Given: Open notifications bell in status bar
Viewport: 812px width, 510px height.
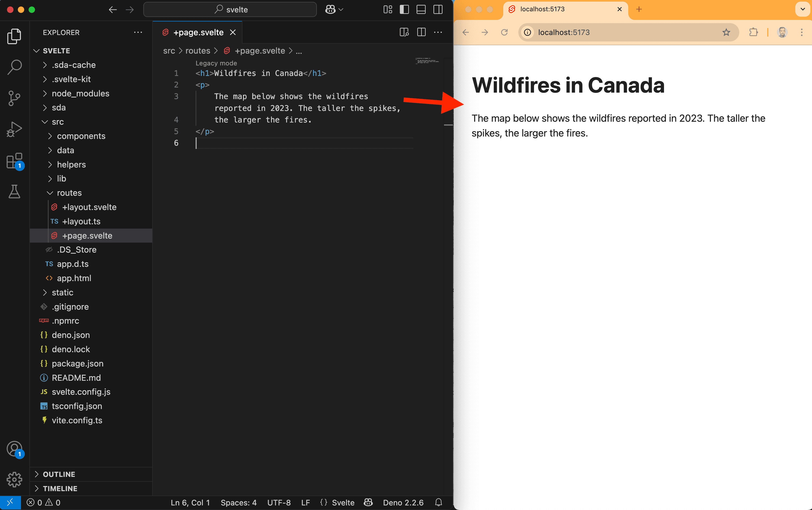Looking at the screenshot, I should click(x=438, y=502).
